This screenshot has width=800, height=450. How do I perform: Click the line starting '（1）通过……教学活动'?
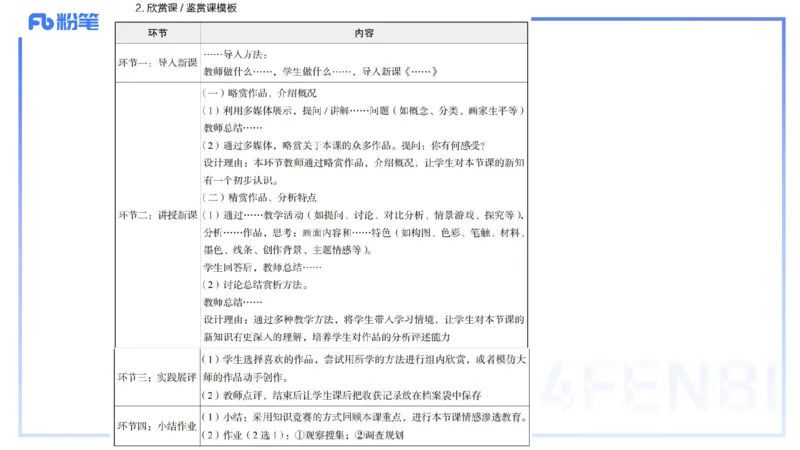364,215
